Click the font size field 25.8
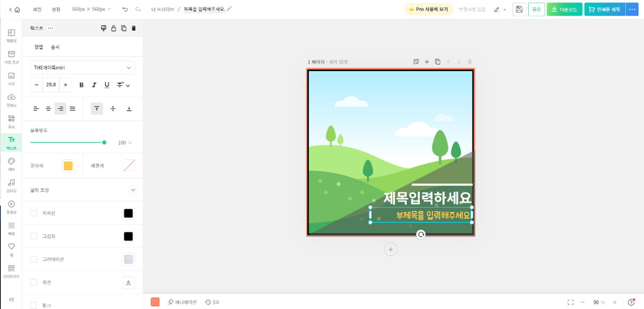This screenshot has height=309, width=644. tap(51, 85)
